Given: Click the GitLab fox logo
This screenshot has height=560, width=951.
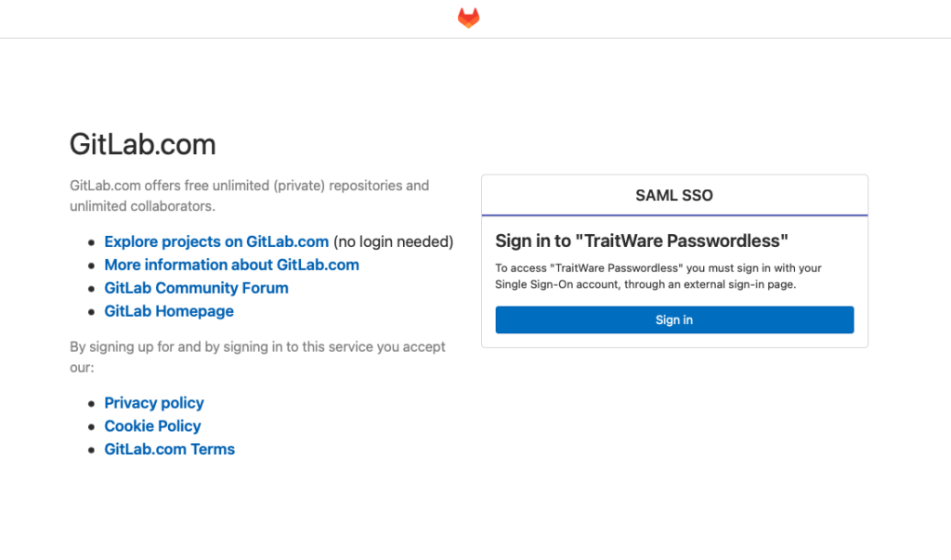Looking at the screenshot, I should pos(468,18).
